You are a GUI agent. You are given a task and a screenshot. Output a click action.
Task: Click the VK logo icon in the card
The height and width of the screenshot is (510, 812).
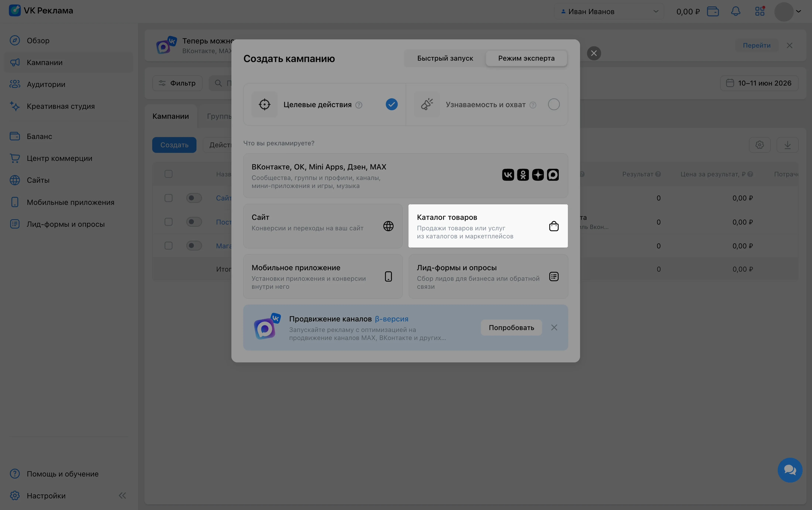coord(508,175)
